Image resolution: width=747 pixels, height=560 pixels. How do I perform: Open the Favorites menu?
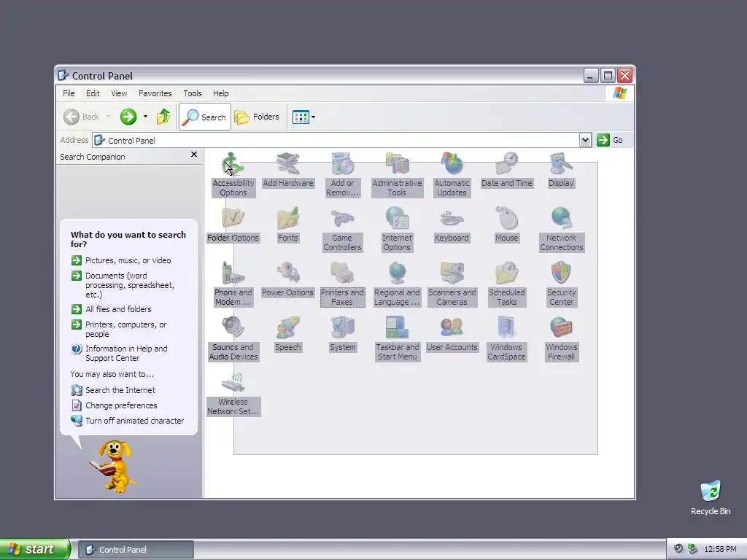tap(155, 93)
